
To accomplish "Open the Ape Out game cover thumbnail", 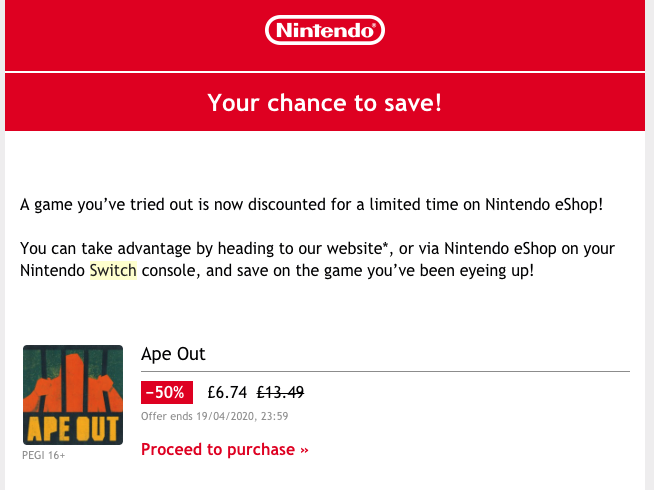I will 73,395.
